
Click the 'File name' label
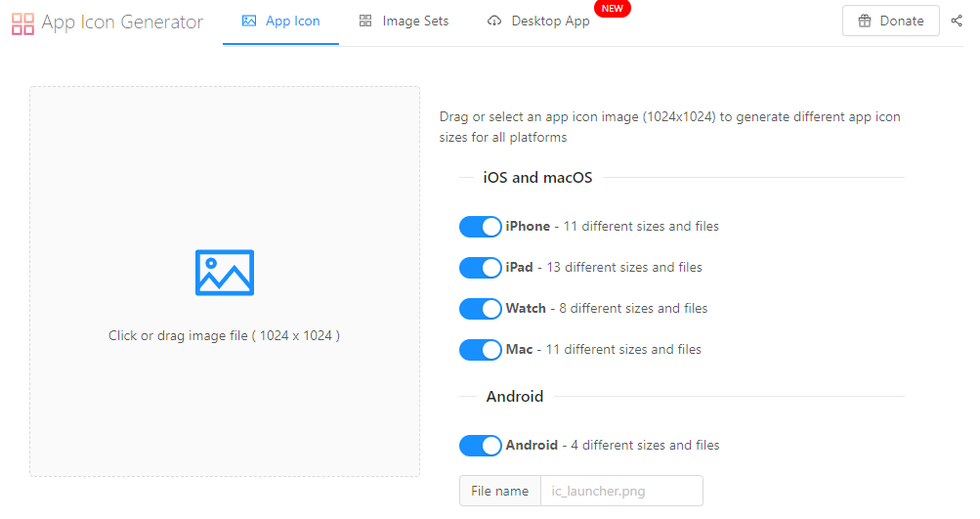tap(500, 491)
